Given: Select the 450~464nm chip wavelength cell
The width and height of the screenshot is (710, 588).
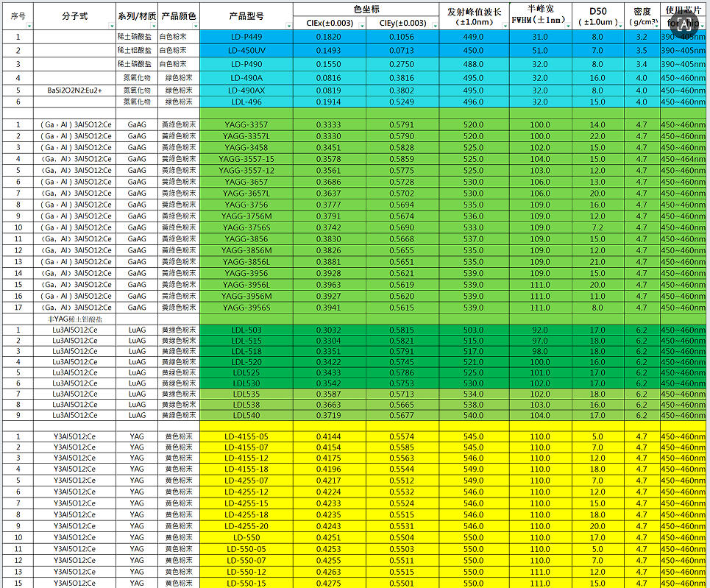Looking at the screenshot, I should [684, 159].
